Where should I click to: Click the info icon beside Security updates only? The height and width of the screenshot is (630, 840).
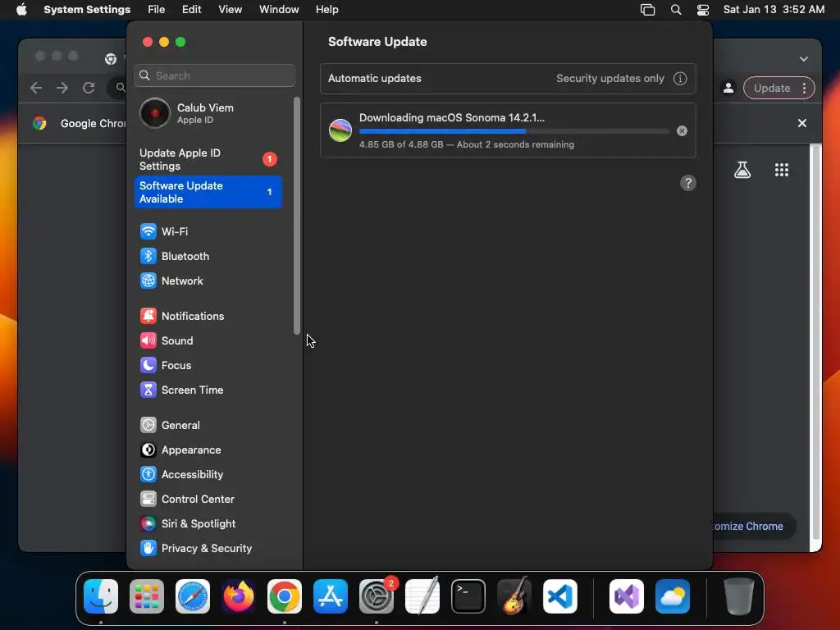[x=680, y=78]
